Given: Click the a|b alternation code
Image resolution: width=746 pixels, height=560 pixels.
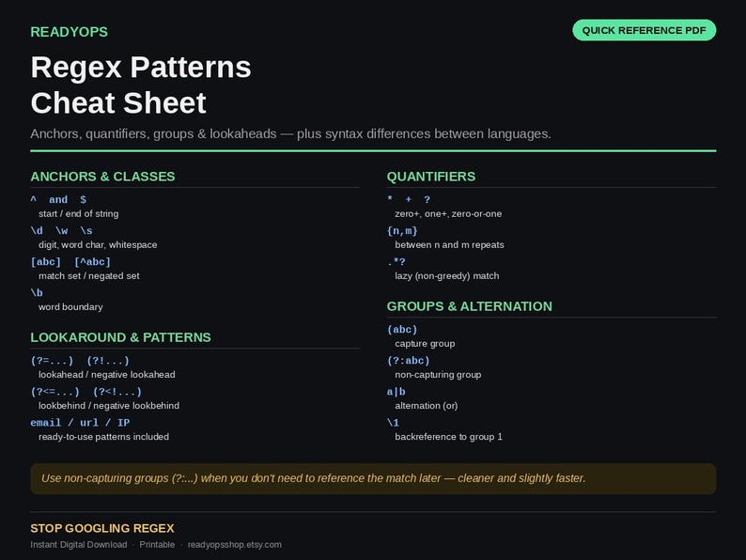Looking at the screenshot, I should click(x=396, y=392).
